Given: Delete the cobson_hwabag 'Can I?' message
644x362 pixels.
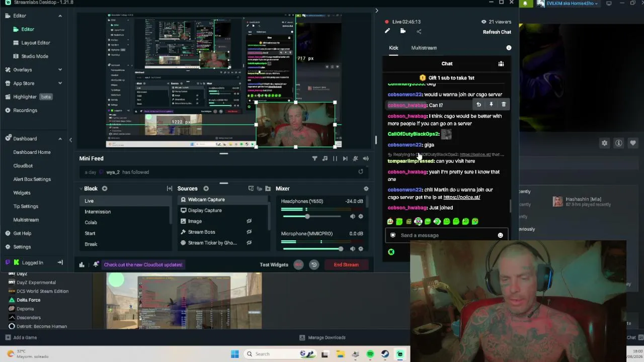Looking at the screenshot, I should [x=504, y=105].
